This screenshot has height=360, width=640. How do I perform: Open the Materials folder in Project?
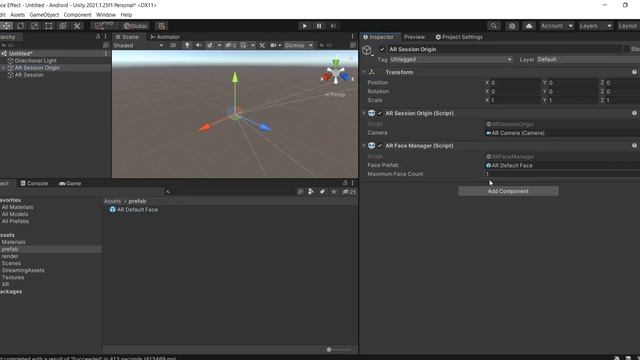pyautogui.click(x=13, y=242)
